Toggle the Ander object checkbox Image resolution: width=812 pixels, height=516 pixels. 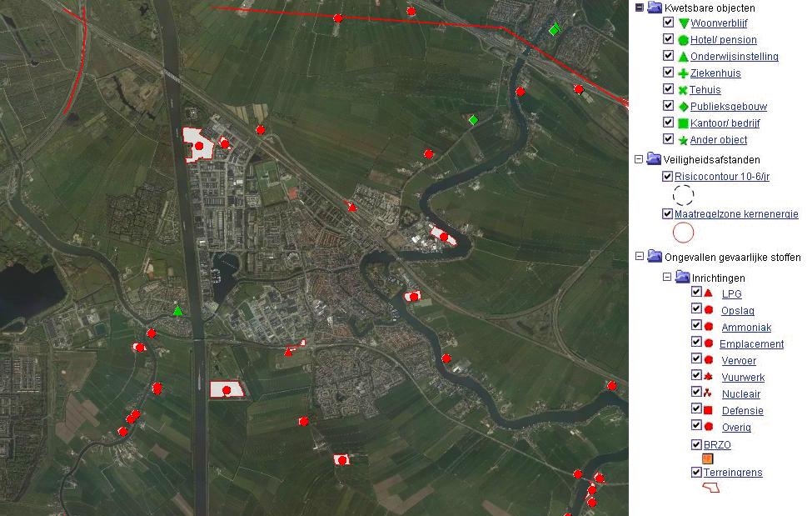pos(668,138)
